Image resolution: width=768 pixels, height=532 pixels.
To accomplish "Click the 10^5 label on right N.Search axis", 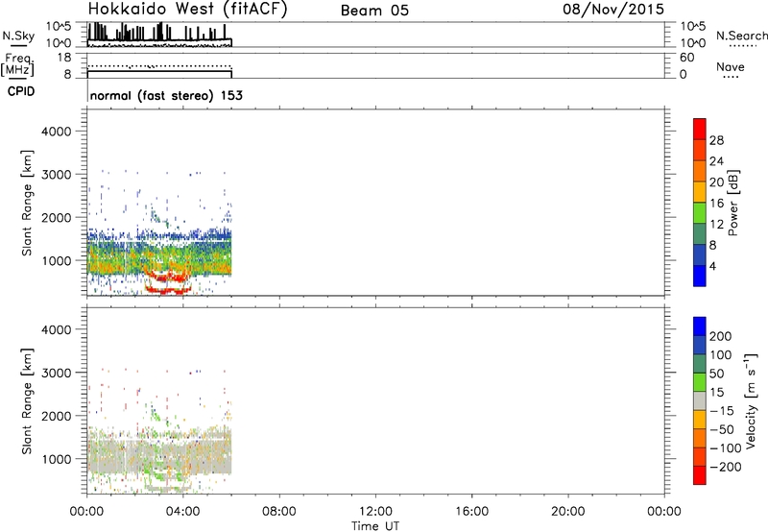I will (x=693, y=26).
